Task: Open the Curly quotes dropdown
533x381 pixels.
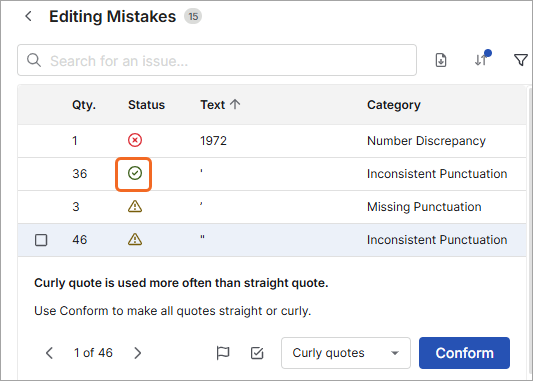Action: 346,353
